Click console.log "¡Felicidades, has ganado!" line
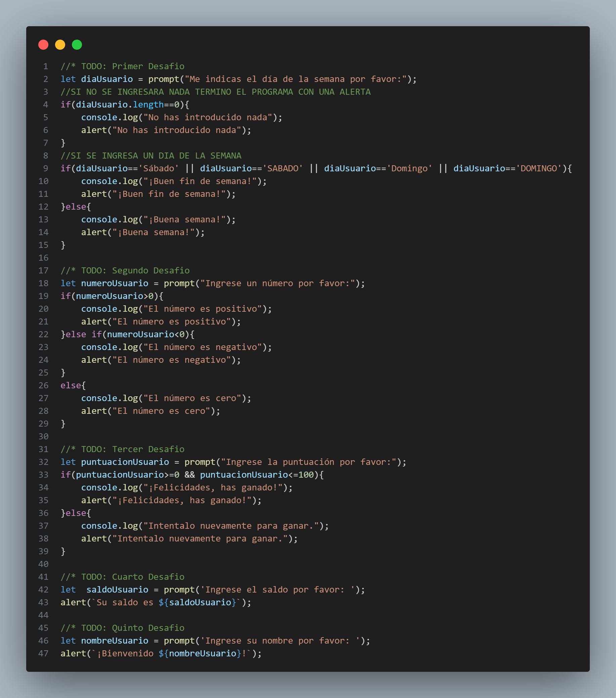The width and height of the screenshot is (616, 698). (187, 488)
